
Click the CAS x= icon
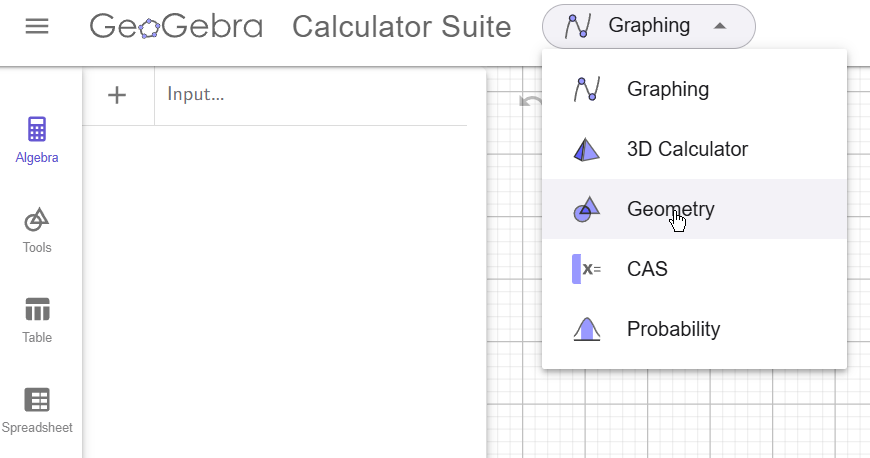click(x=587, y=269)
